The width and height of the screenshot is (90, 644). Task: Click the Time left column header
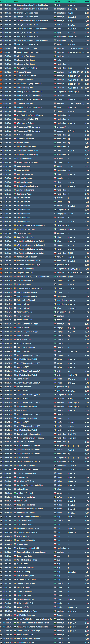click(4, 1)
